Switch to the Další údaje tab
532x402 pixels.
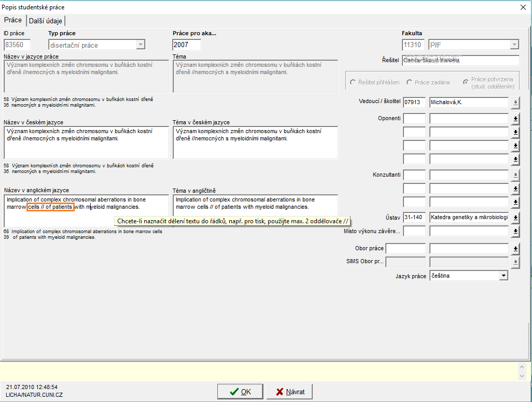coord(46,21)
